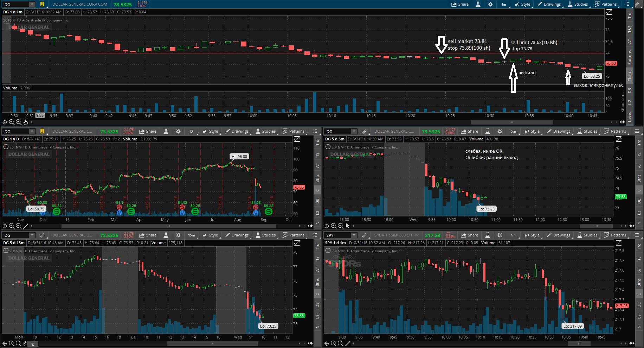This screenshot has height=348, width=644.
Task: Toggle the C side tab in DG 5m chart
Action: 639,190
